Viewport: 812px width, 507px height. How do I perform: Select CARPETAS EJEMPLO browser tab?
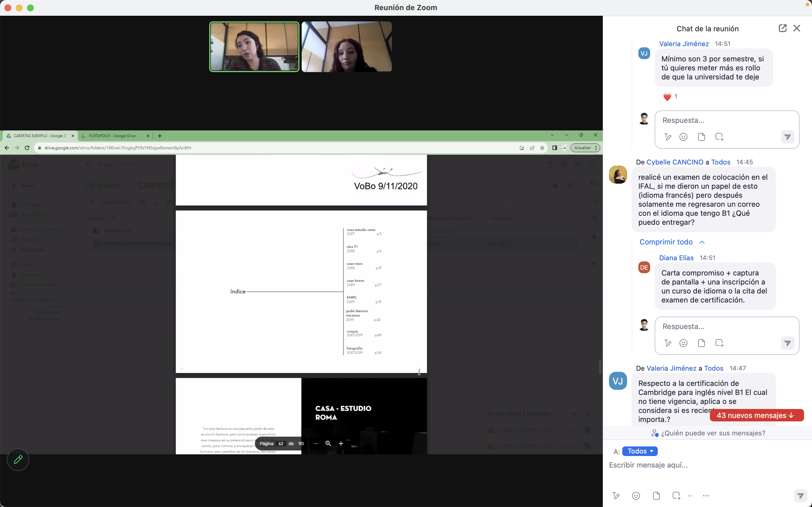pyautogui.click(x=39, y=136)
